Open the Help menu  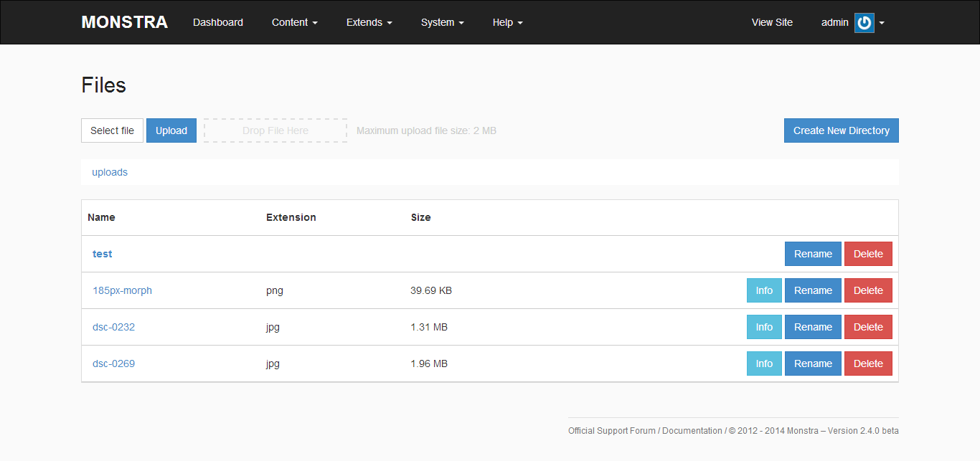pyautogui.click(x=507, y=22)
